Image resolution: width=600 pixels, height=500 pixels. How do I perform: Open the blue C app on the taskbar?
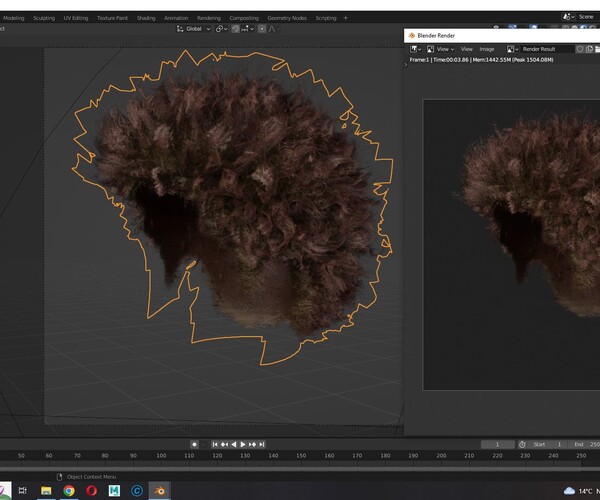click(x=137, y=490)
